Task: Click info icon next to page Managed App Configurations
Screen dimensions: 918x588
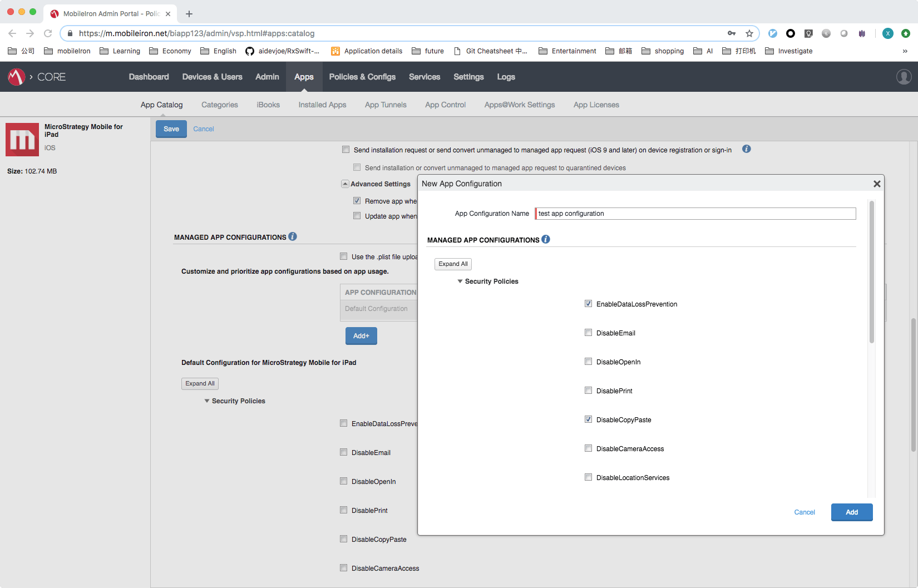Action: coord(293,236)
